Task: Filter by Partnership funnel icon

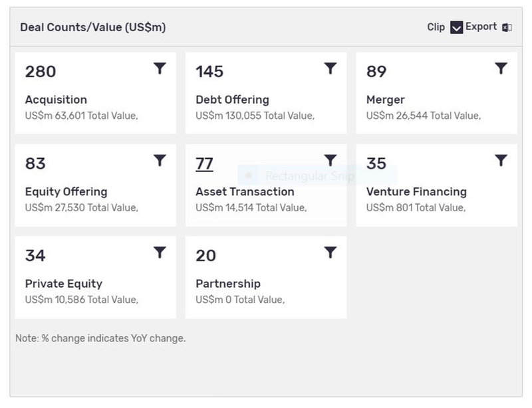Action: (x=331, y=253)
